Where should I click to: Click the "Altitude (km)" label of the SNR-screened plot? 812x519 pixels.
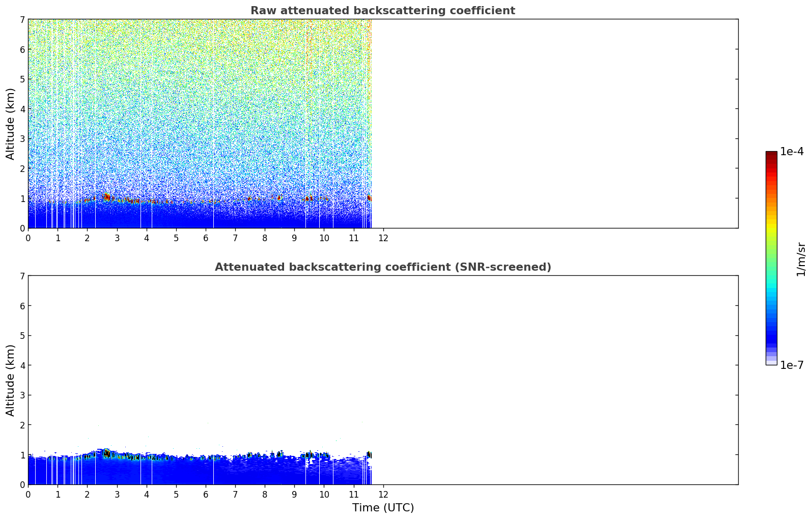coord(11,380)
